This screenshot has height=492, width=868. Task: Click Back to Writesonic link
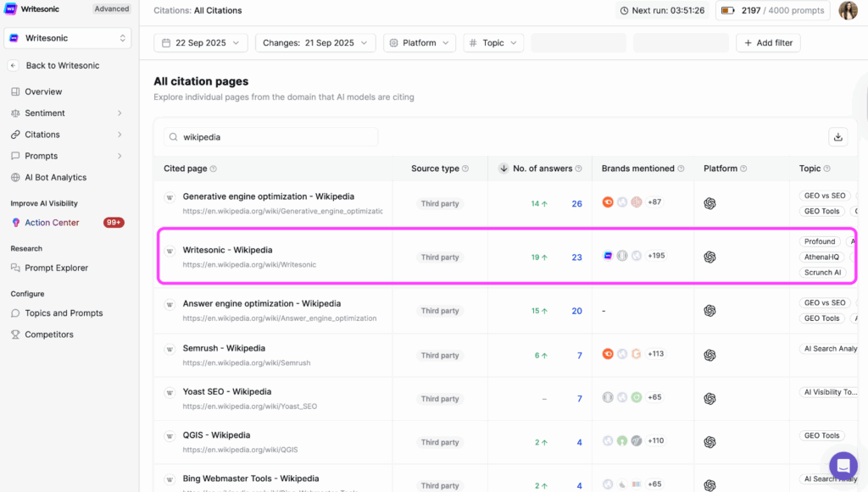(62, 66)
